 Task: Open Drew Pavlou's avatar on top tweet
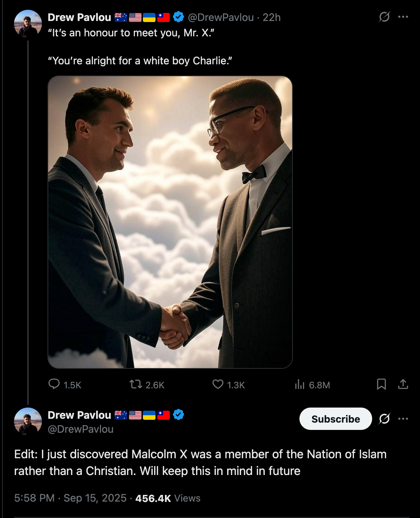[x=28, y=24]
